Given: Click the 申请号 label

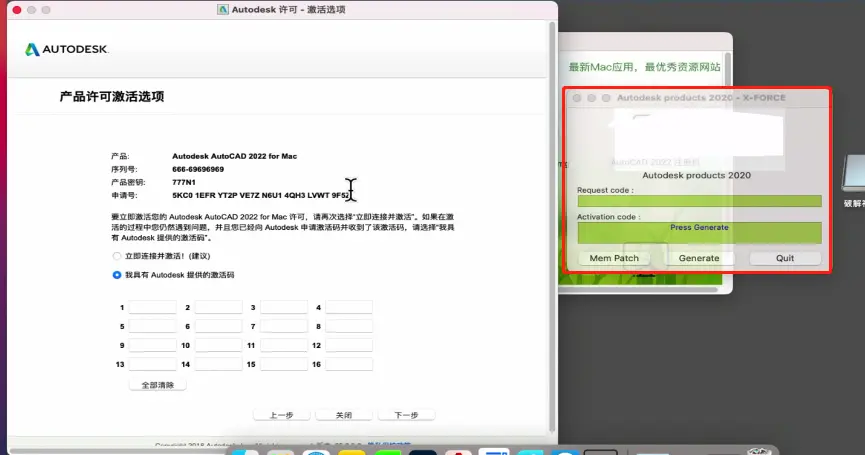Looking at the screenshot, I should click(x=124, y=195).
